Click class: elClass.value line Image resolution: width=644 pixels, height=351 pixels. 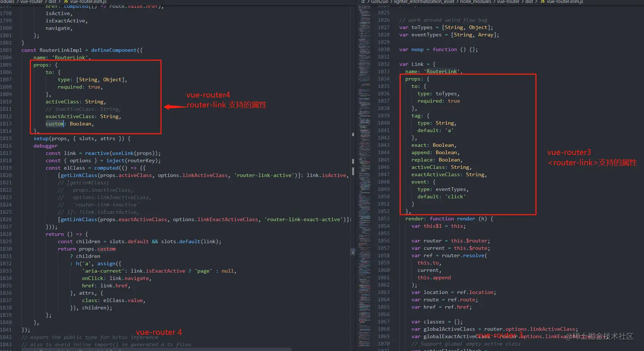pos(114,300)
